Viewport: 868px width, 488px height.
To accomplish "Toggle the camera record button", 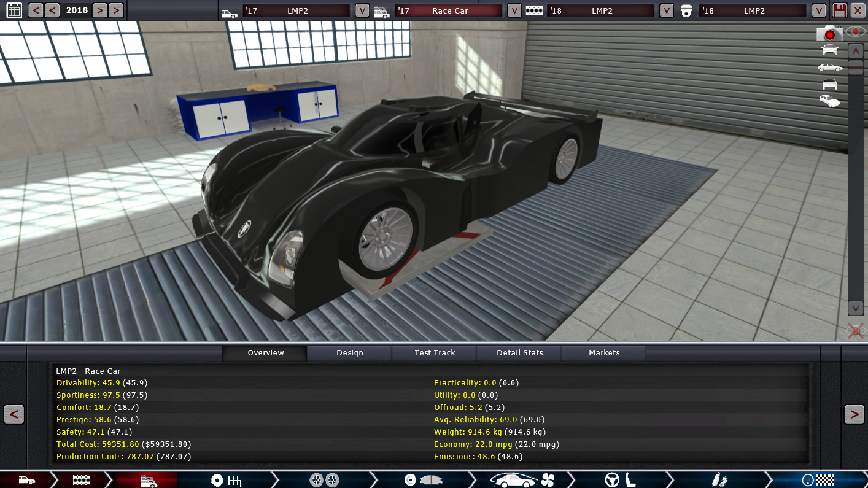I will [x=829, y=34].
